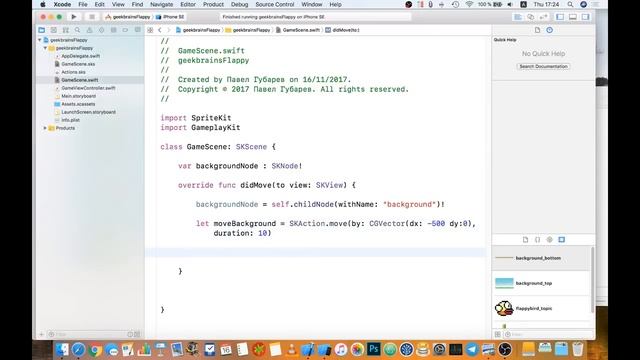Stop the running app with the Stop button
The width and height of the screenshot is (640, 360).
click(92, 17)
